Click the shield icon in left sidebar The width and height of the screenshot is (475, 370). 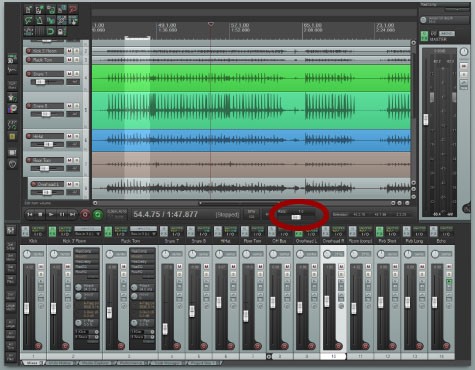pos(12,164)
